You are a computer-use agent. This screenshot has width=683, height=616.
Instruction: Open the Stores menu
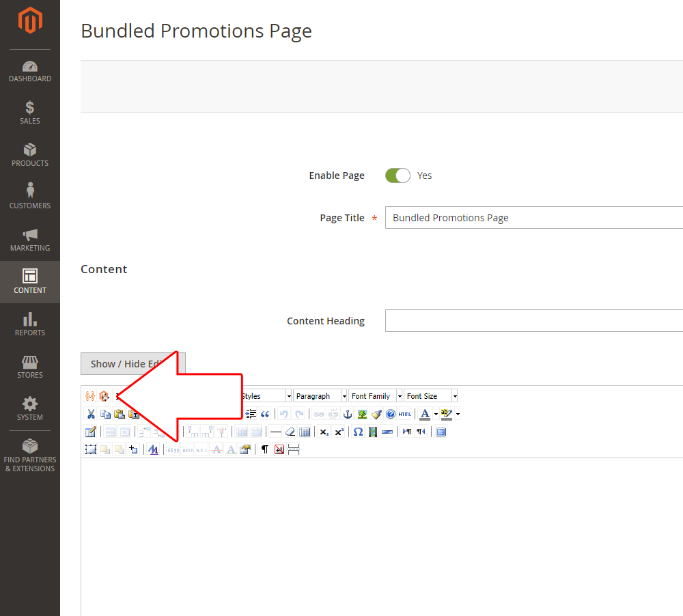[30, 366]
